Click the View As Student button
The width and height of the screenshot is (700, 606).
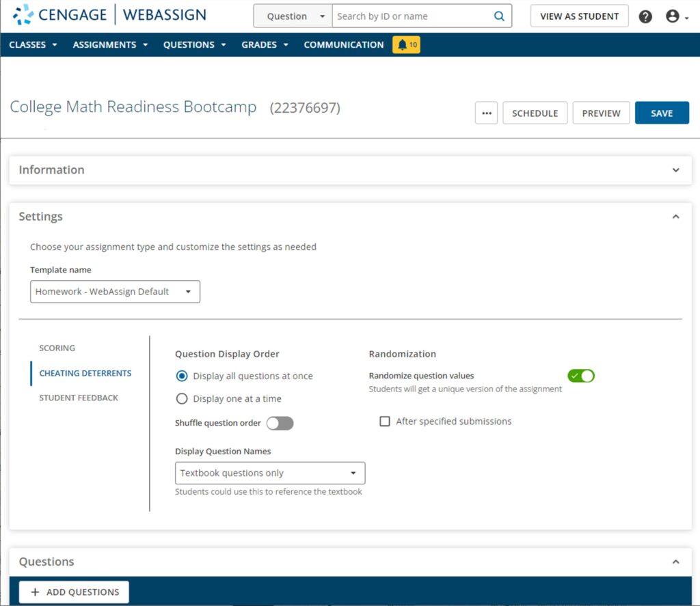[579, 15]
